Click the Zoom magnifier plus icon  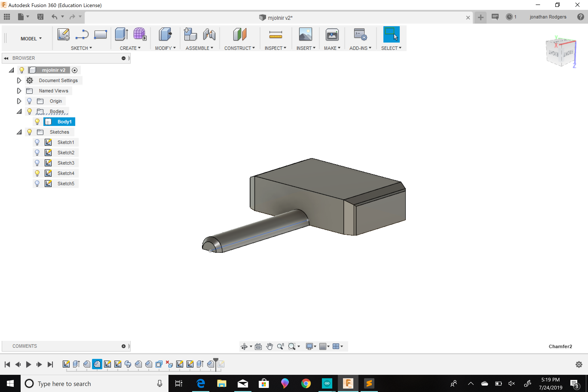[280, 346]
